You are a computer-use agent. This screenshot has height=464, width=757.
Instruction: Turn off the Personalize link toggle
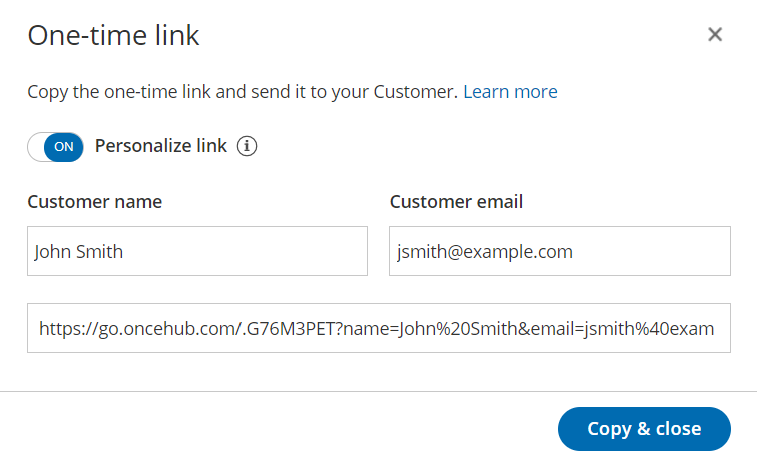(x=55, y=146)
